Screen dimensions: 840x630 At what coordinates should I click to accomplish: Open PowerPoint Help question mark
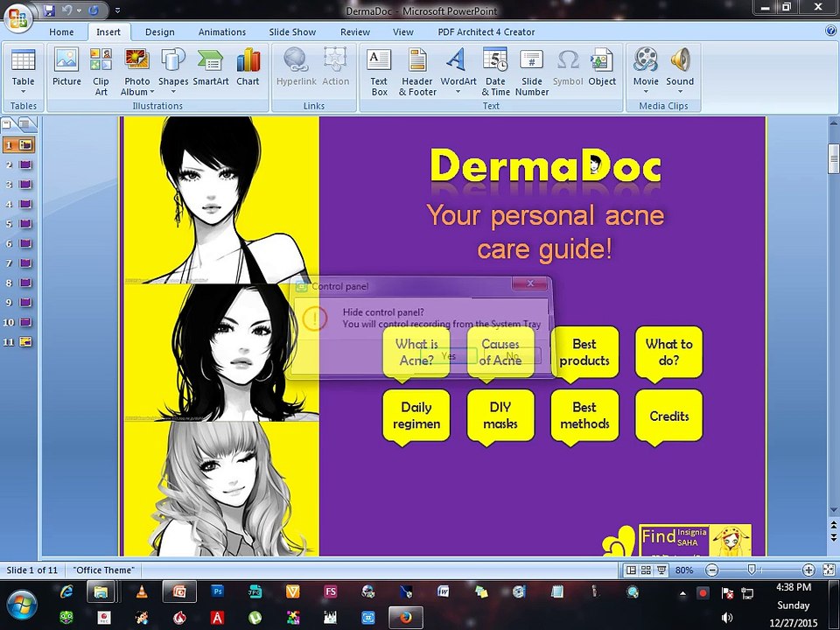click(x=829, y=31)
